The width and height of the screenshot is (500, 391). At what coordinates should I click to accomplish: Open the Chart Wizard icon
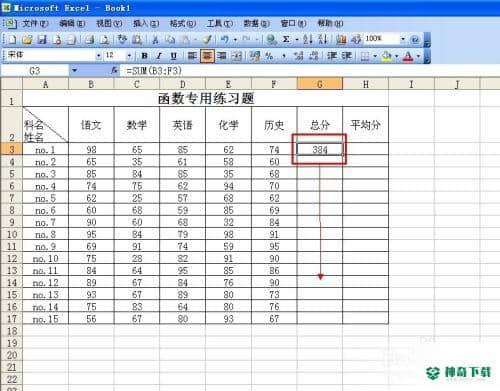(341, 39)
